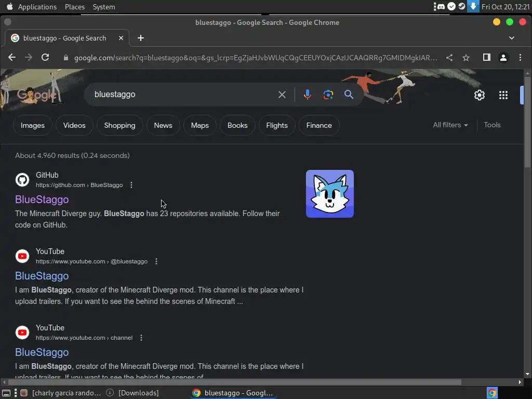This screenshot has width=532, height=399.
Task: Open the Chrome three-dot menu
Action: [520, 57]
